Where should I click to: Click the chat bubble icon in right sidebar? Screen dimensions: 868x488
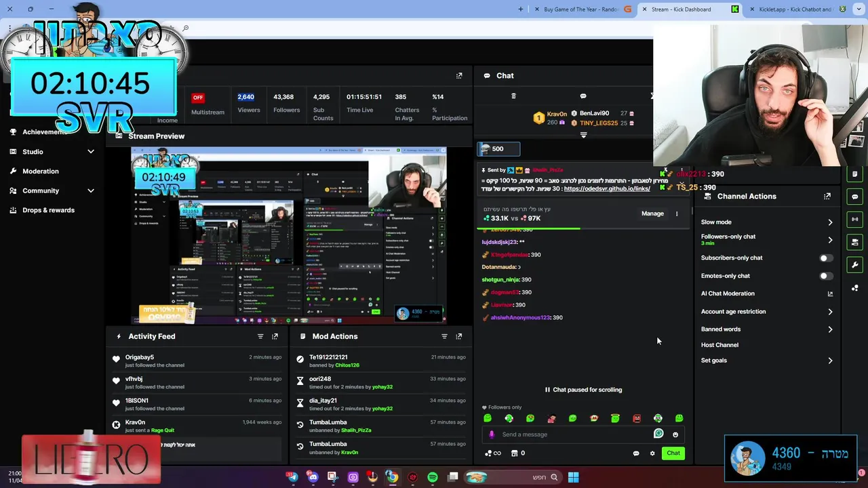coord(855,197)
